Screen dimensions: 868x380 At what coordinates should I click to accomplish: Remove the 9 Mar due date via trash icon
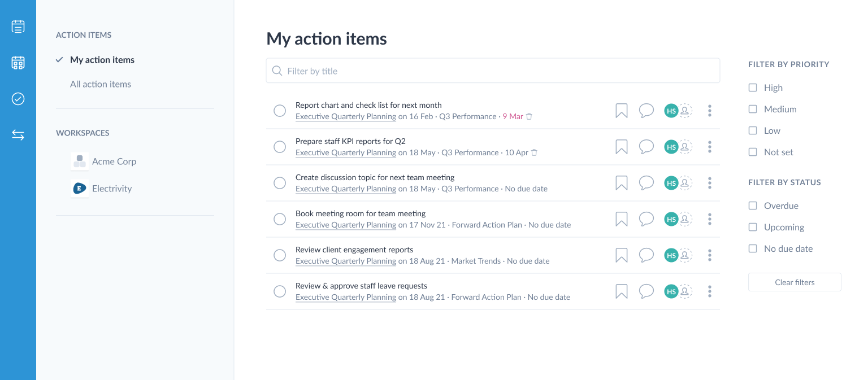pyautogui.click(x=530, y=116)
